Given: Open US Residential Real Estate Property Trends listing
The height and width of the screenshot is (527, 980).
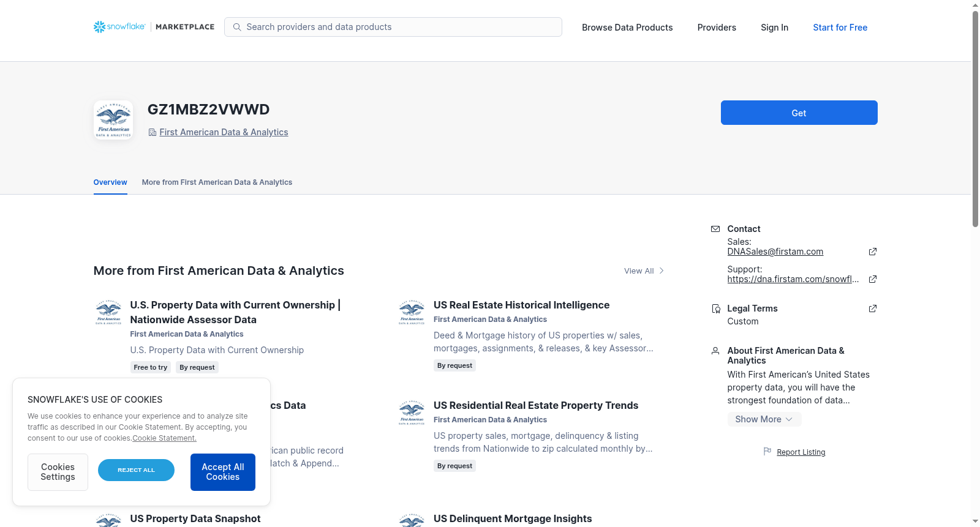Looking at the screenshot, I should point(536,405).
